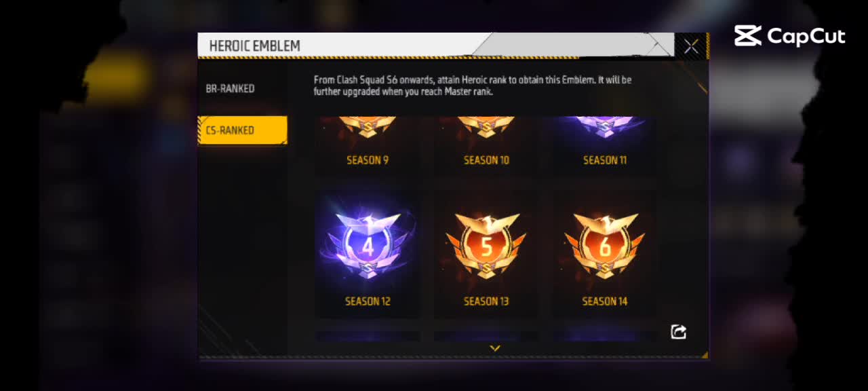The height and width of the screenshot is (391, 868).
Task: Select the CS-RANKED tab
Action: [243, 130]
